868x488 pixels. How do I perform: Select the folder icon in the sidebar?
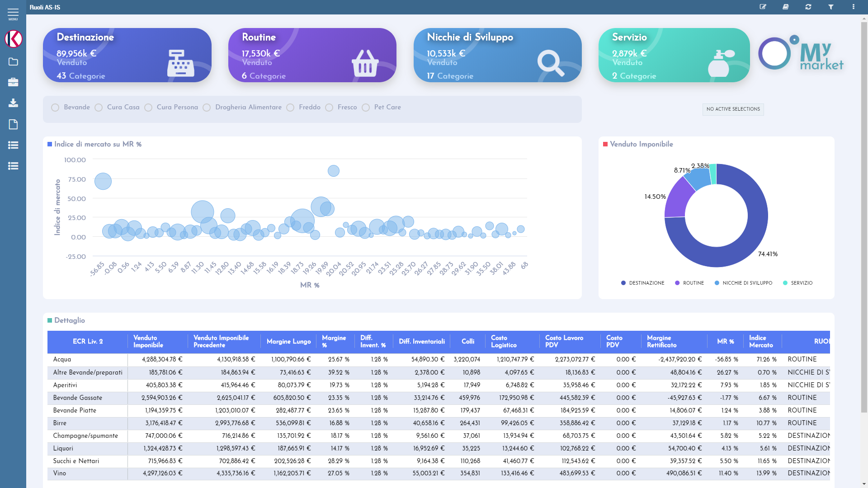point(13,61)
